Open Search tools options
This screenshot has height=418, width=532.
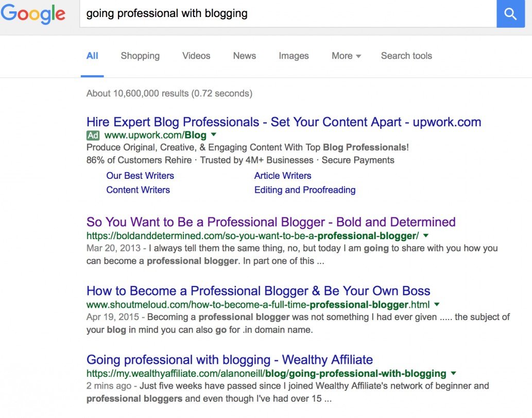click(406, 56)
